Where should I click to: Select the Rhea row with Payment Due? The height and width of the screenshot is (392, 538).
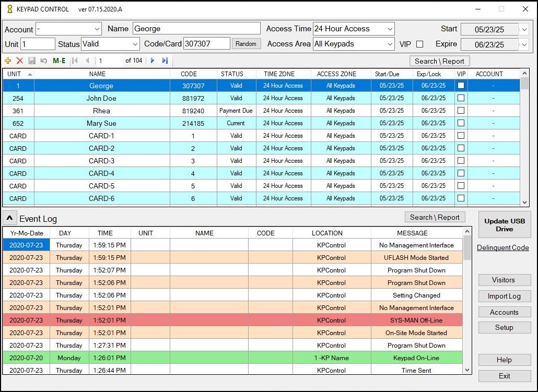(262, 111)
